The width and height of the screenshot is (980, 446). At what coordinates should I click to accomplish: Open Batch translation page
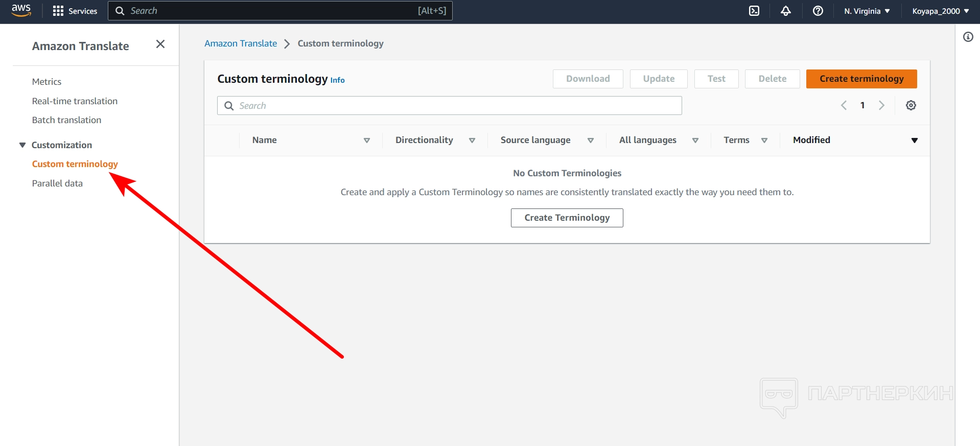pos(66,120)
